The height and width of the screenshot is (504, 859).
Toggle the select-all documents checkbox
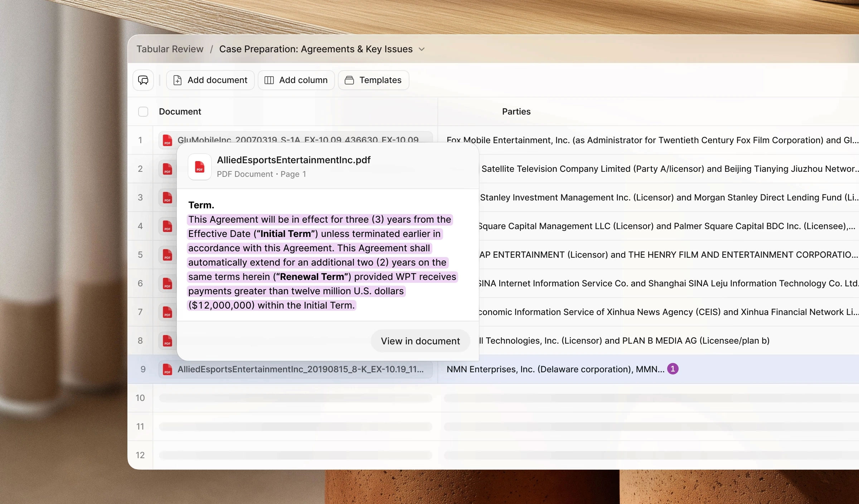(x=143, y=112)
